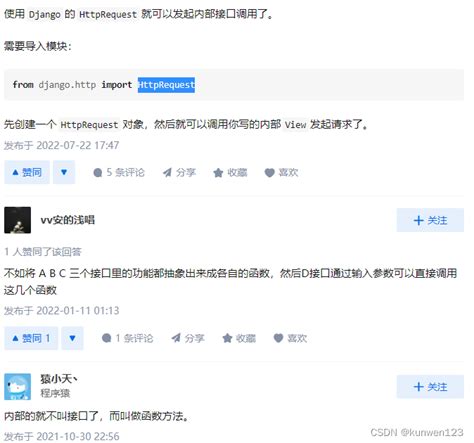Upvote the answer showing 赞同 1
The height and width of the screenshot is (443, 474).
(x=31, y=338)
